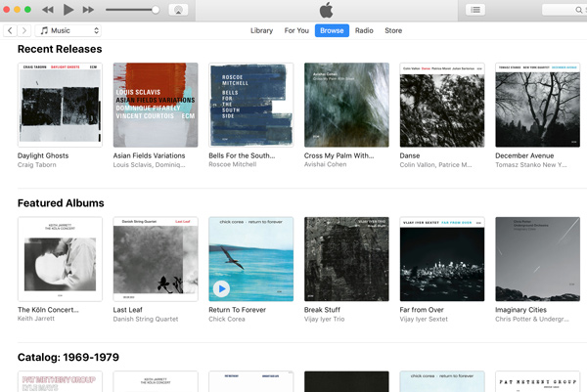Play Return To Forever via overlay play icon

pyautogui.click(x=222, y=288)
